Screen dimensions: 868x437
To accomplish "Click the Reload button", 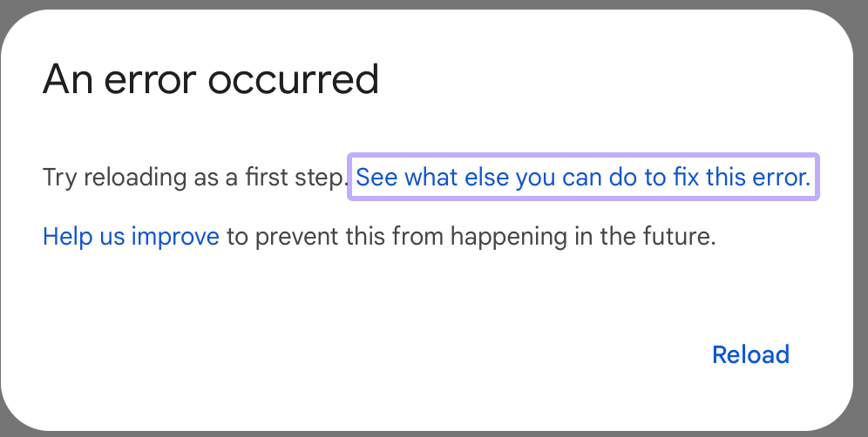I will [750, 355].
